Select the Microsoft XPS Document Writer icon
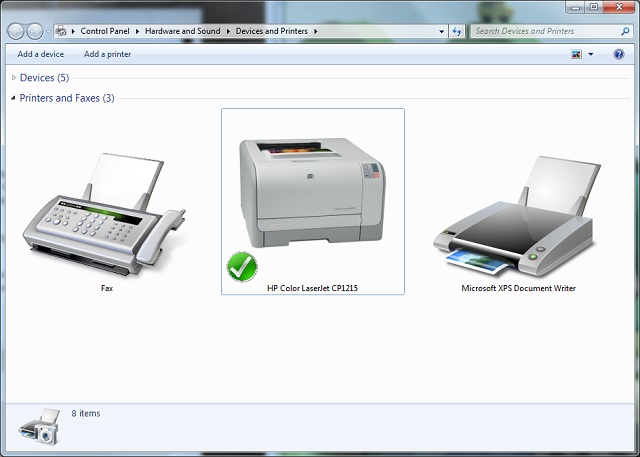The width and height of the screenshot is (640, 457). tap(517, 217)
